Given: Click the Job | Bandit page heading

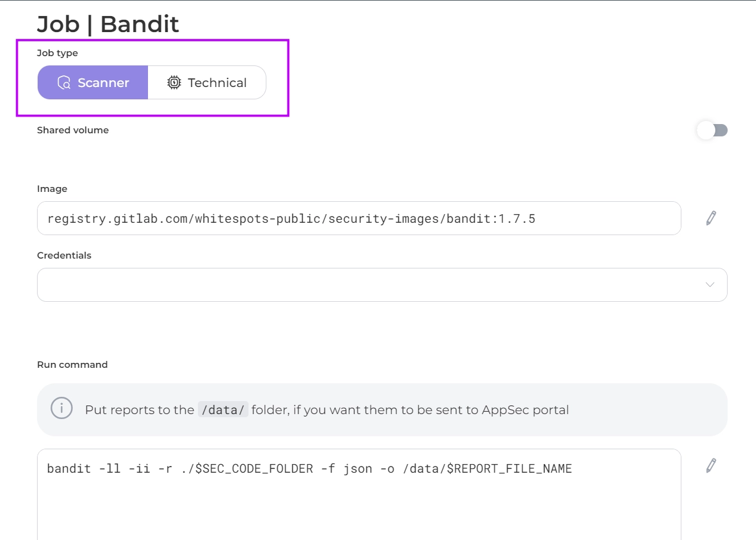Looking at the screenshot, I should pos(108,24).
